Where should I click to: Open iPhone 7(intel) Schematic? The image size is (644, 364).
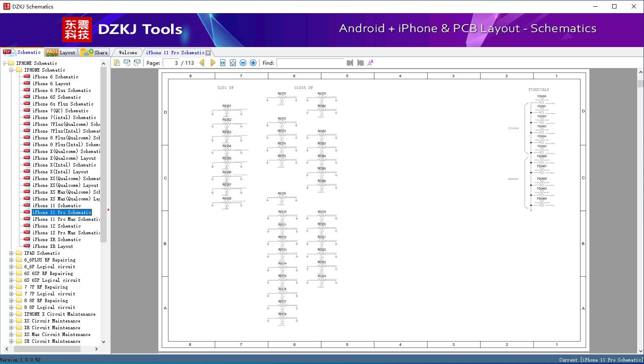pyautogui.click(x=64, y=117)
